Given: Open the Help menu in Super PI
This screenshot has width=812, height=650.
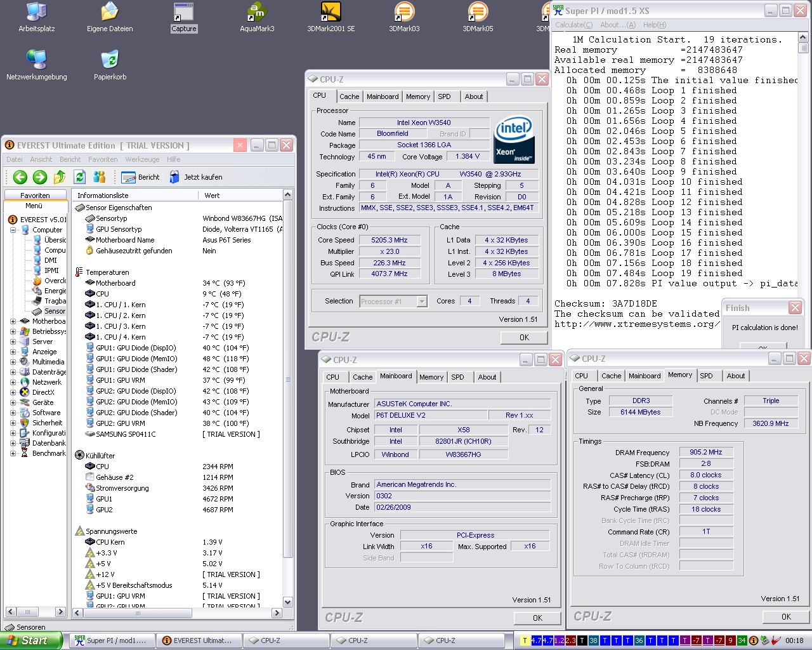Looking at the screenshot, I should pos(655,25).
